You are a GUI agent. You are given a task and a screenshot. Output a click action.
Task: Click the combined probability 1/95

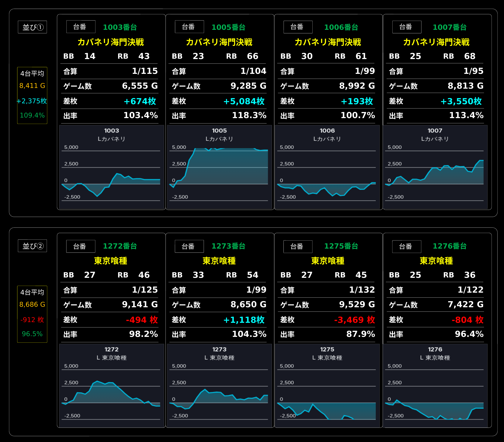tap(473, 71)
